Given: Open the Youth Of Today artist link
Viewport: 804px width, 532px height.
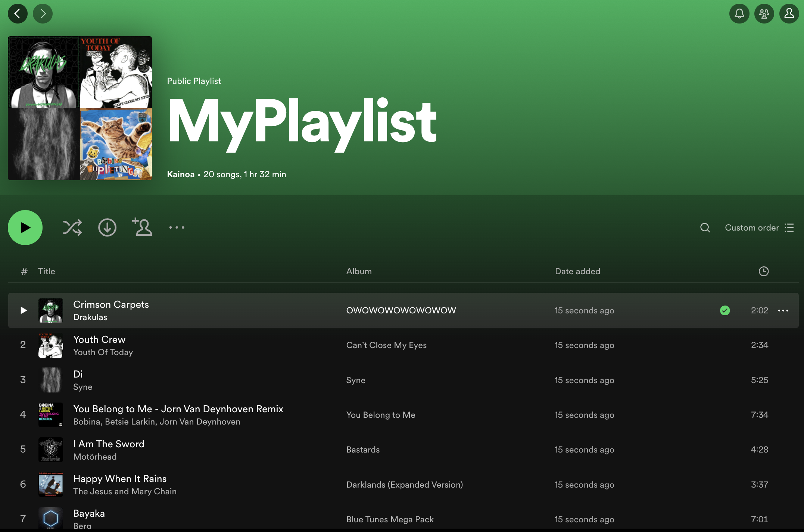Looking at the screenshot, I should click(103, 352).
